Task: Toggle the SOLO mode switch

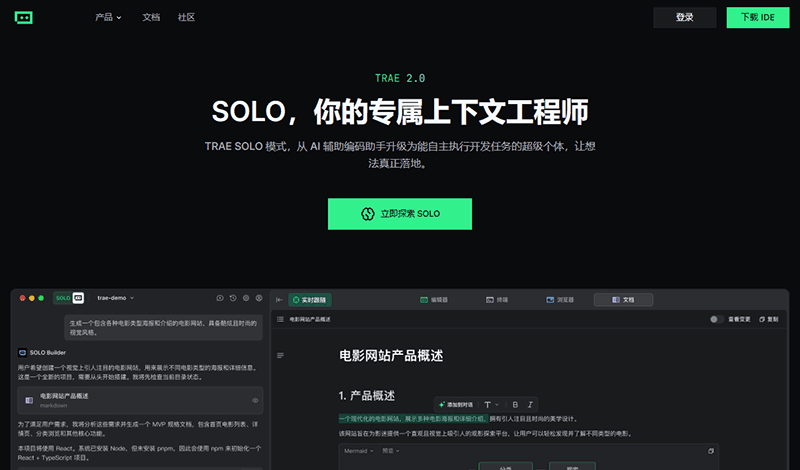Action: point(68,298)
